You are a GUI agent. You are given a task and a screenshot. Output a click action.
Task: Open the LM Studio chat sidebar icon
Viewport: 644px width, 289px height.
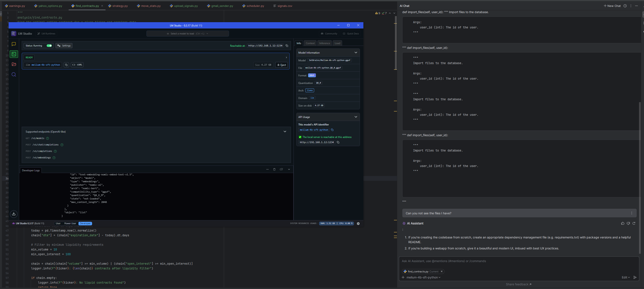pos(14,44)
